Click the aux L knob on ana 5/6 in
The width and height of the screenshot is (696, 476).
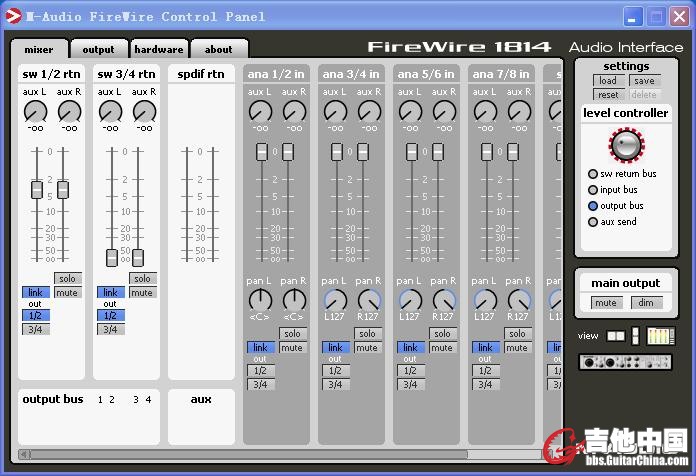[410, 112]
